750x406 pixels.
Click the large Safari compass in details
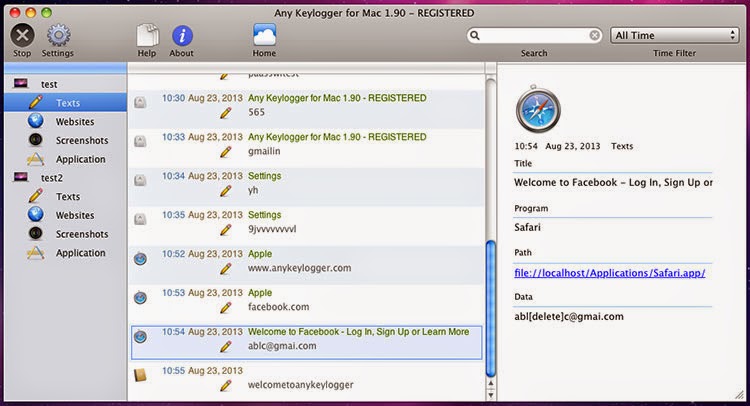click(x=538, y=110)
